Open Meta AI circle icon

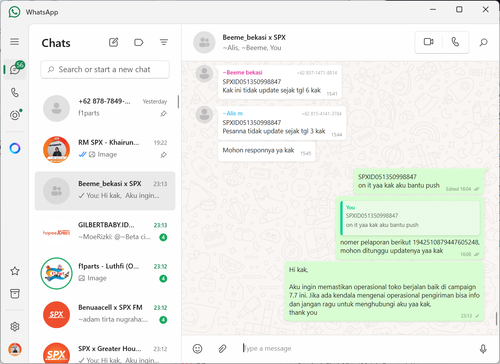coord(15,148)
